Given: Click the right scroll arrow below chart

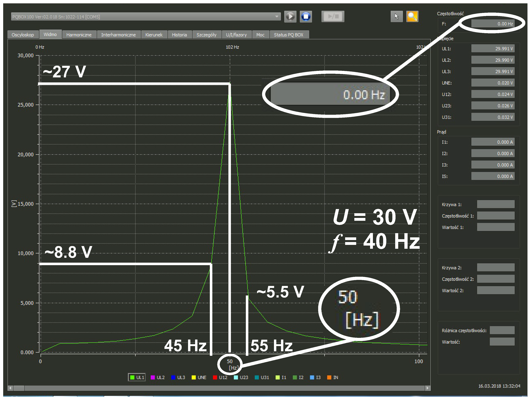Looking at the screenshot, I should (428, 388).
